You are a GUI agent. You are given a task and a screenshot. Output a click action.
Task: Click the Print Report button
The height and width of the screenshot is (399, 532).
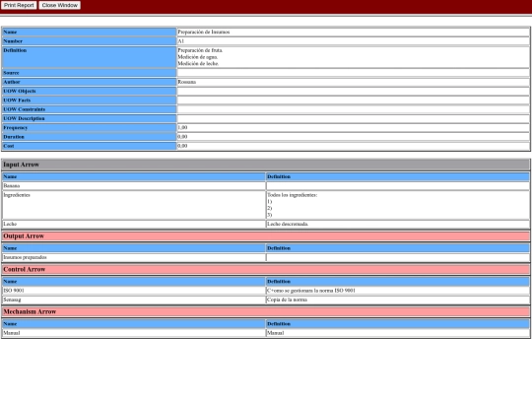coord(19,5)
